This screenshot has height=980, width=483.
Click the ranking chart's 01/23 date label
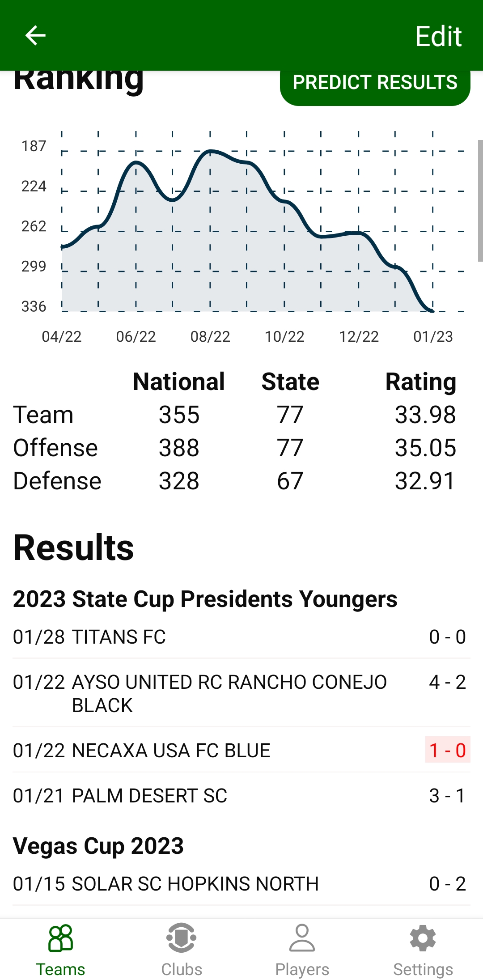pyautogui.click(x=433, y=336)
